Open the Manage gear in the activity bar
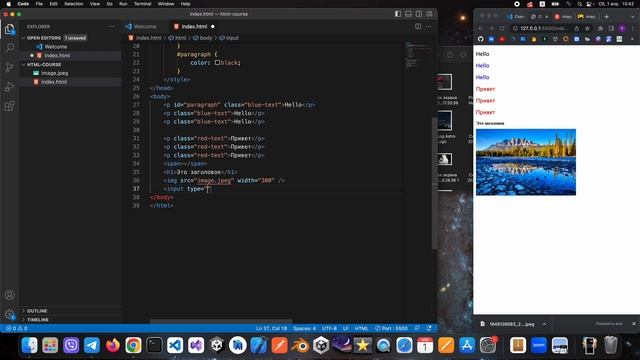The image size is (640, 360). click(9, 314)
